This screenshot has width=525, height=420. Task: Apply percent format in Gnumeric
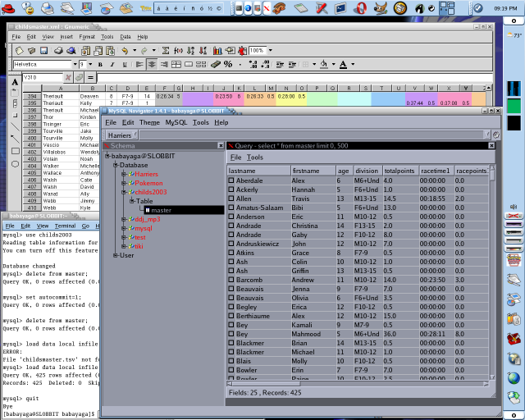(x=228, y=64)
